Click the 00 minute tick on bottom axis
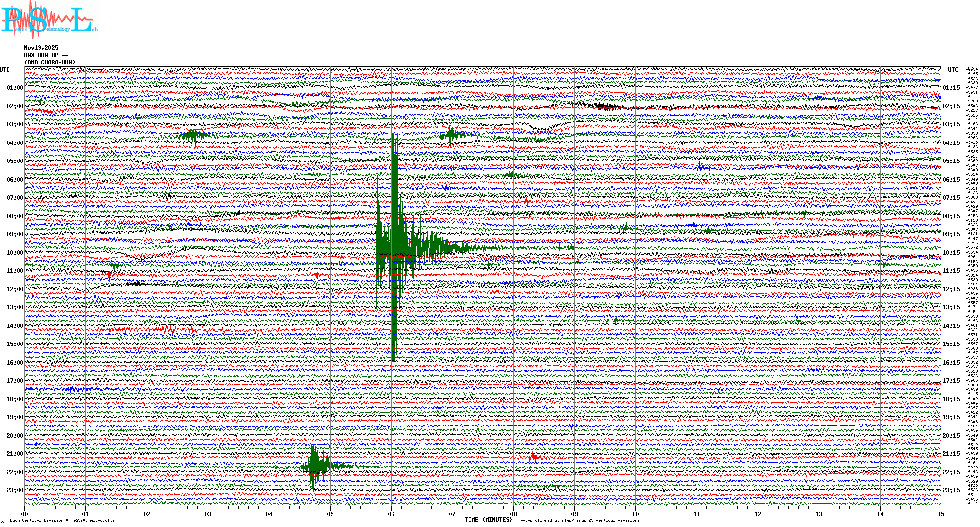 tap(25, 514)
